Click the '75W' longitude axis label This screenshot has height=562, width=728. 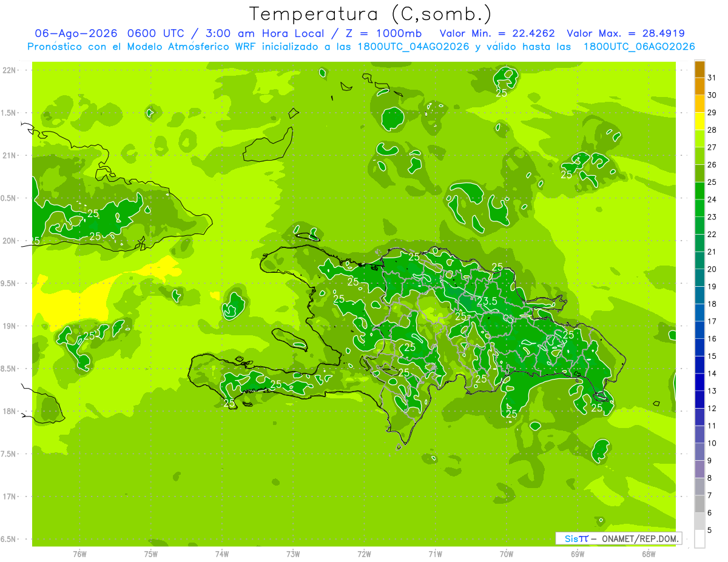pos(151,554)
